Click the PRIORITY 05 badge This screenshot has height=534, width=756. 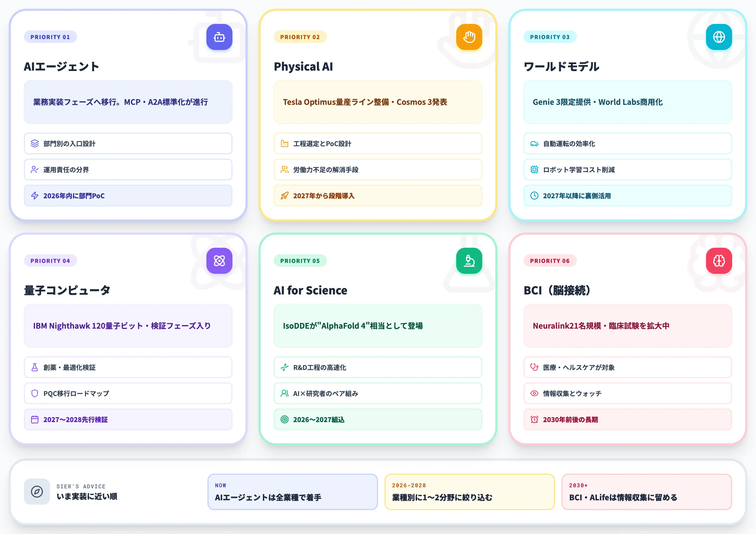300,260
